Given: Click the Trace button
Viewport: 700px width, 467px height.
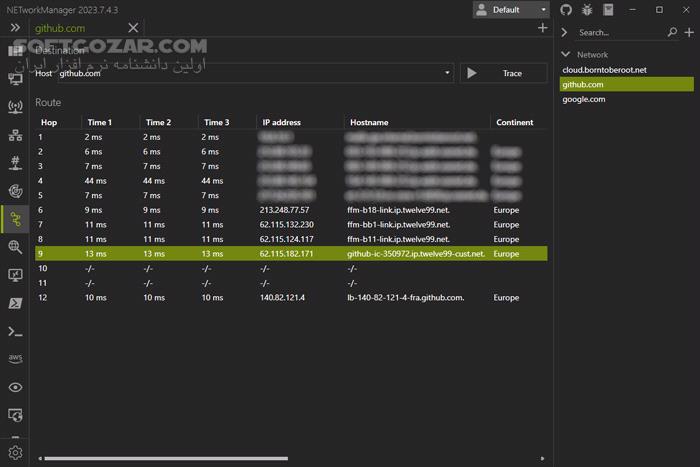Looking at the screenshot, I should (x=503, y=73).
